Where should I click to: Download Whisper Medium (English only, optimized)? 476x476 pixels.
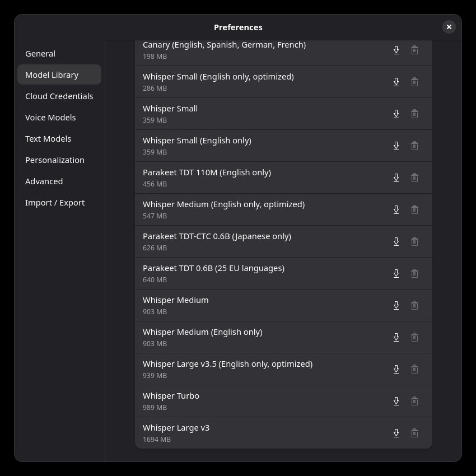tap(396, 209)
